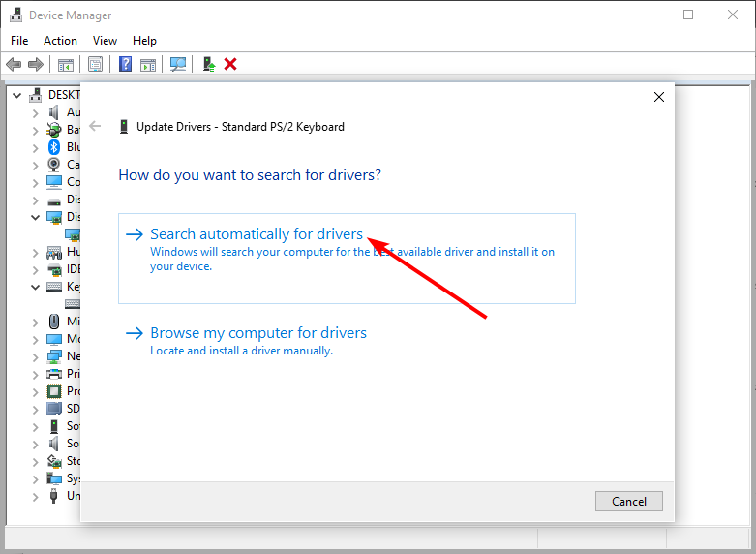Image resolution: width=756 pixels, height=554 pixels.
Task: Expand the 'Sto' storage controllers chevron
Action: pos(35,461)
